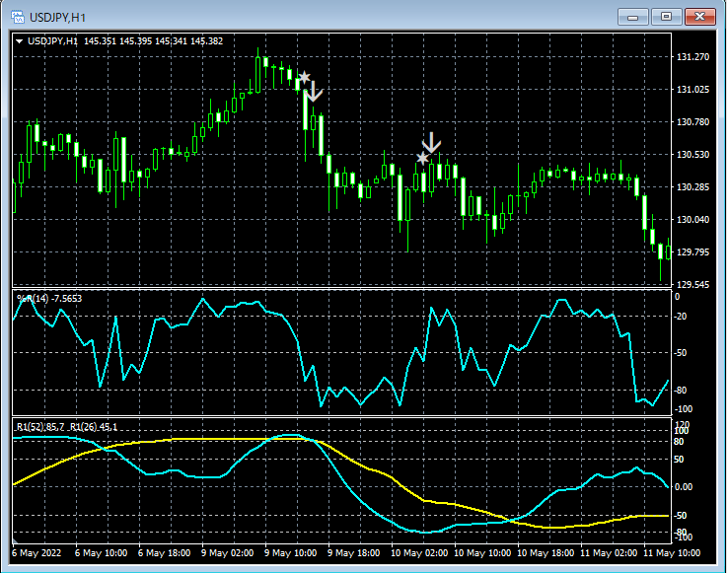This screenshot has height=573, width=728.
Task: Close the USDJPY,H1 chart window
Action: coord(701,17)
